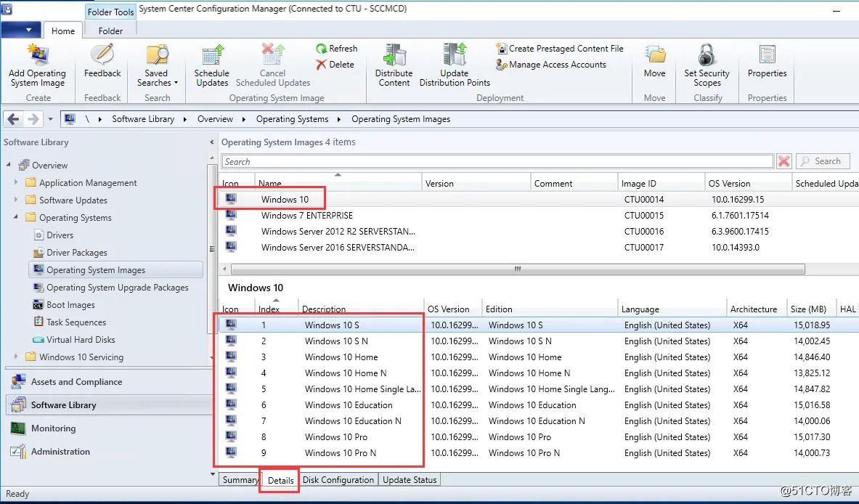The image size is (859, 504).
Task: Open Manage Access Accounts
Action: (x=551, y=65)
